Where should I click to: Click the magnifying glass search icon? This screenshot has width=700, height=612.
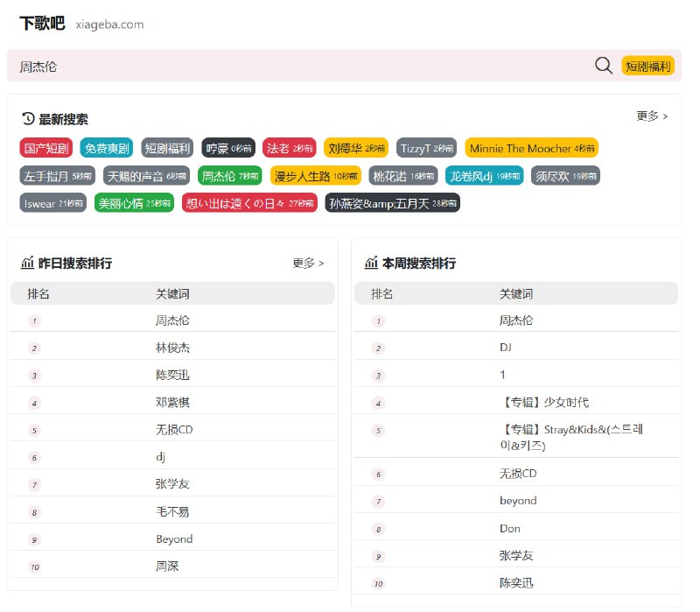click(x=603, y=65)
